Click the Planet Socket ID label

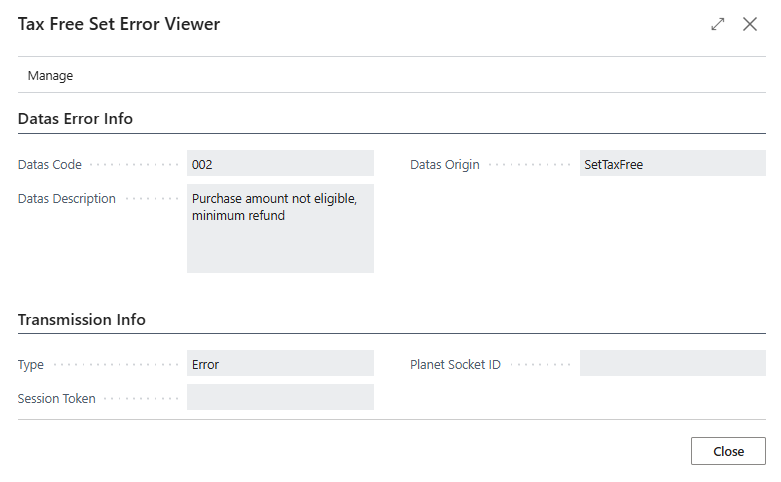click(455, 365)
